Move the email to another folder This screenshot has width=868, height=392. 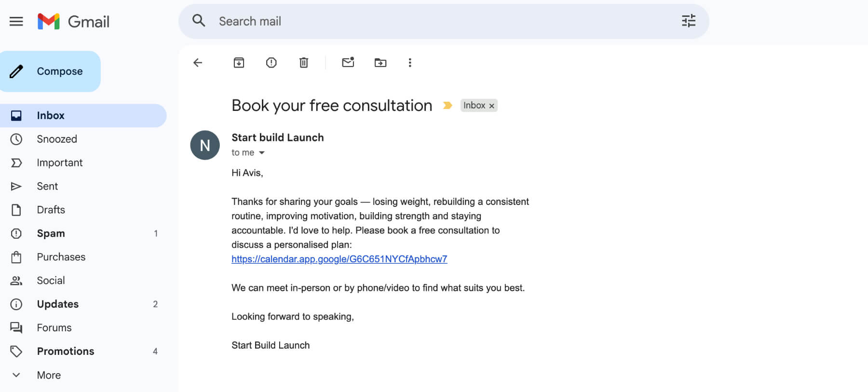pyautogui.click(x=380, y=63)
